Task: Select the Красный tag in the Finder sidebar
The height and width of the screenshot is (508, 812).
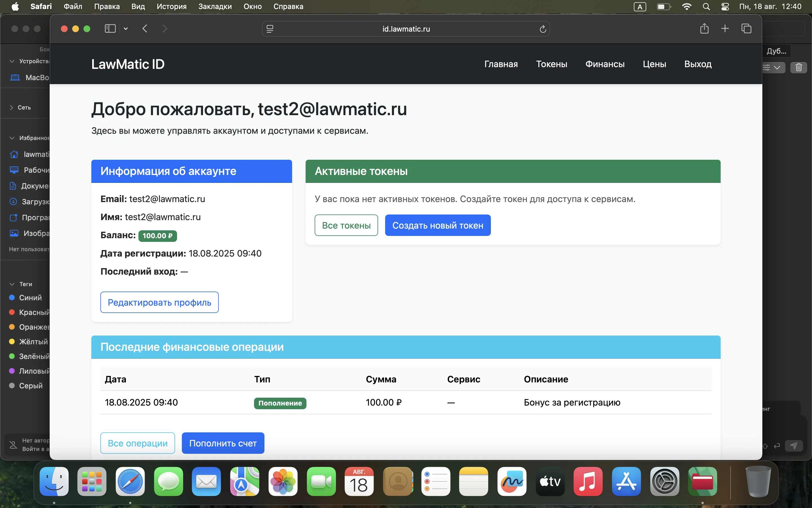Action: (29, 312)
